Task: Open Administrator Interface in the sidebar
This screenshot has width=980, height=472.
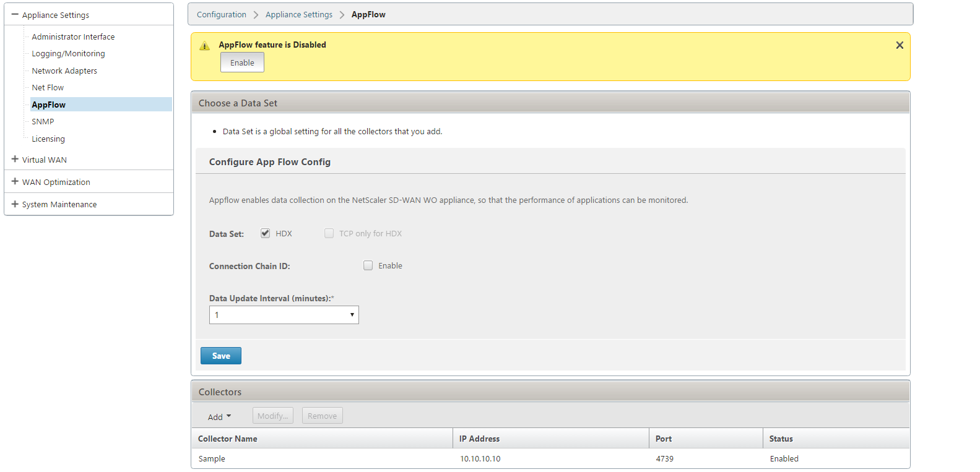Action: (x=73, y=36)
